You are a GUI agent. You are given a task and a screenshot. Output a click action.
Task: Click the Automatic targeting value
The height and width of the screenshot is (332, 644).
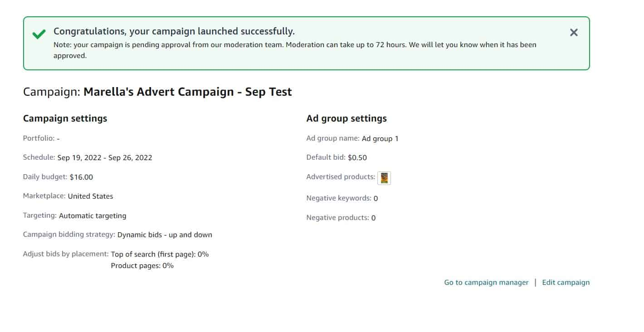pyautogui.click(x=93, y=216)
